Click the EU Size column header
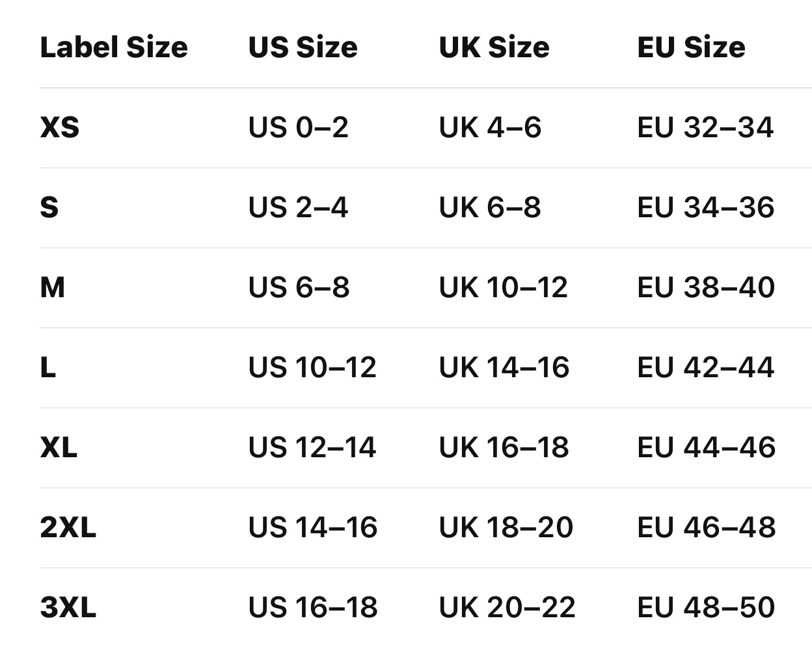 [691, 47]
